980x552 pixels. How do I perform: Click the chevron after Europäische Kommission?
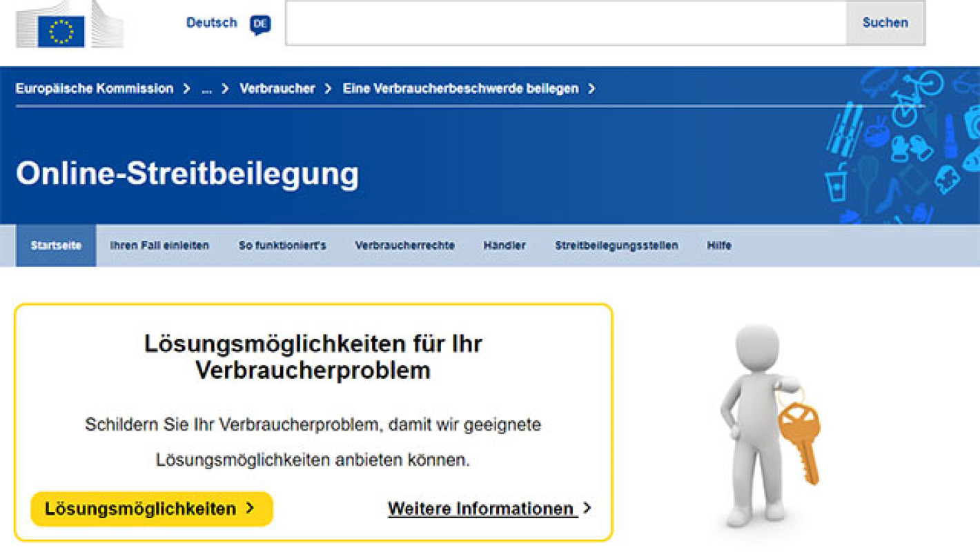[x=185, y=88]
